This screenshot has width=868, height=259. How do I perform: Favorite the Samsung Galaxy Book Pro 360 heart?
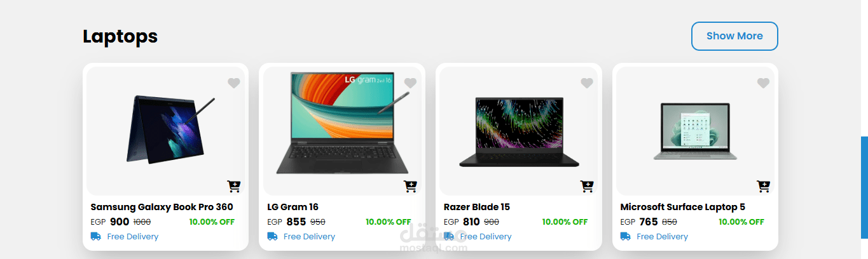point(234,83)
